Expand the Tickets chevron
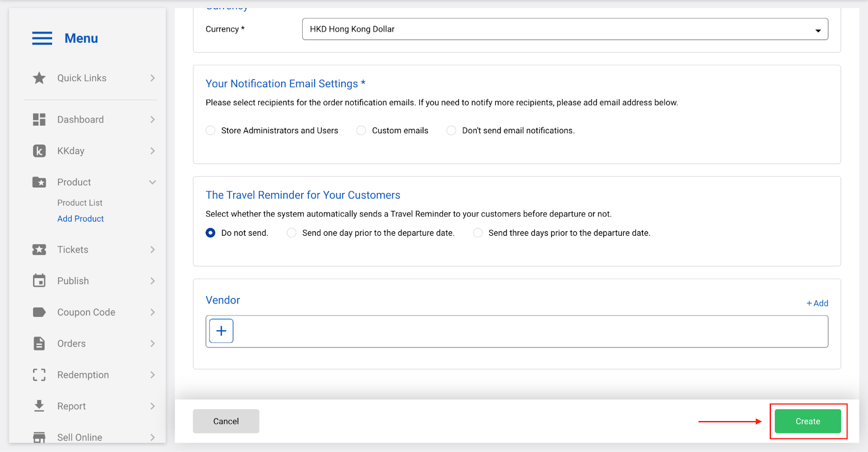The image size is (868, 452). (x=152, y=250)
